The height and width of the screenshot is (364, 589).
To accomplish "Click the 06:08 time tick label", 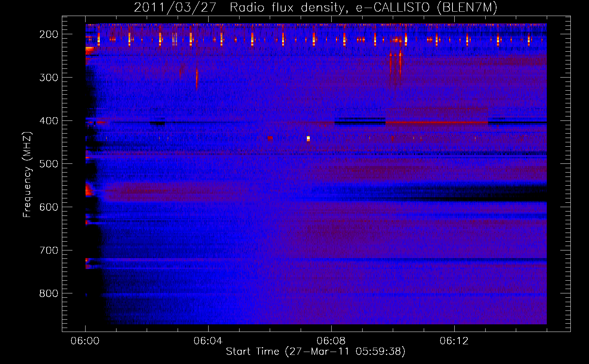I will (x=331, y=341).
